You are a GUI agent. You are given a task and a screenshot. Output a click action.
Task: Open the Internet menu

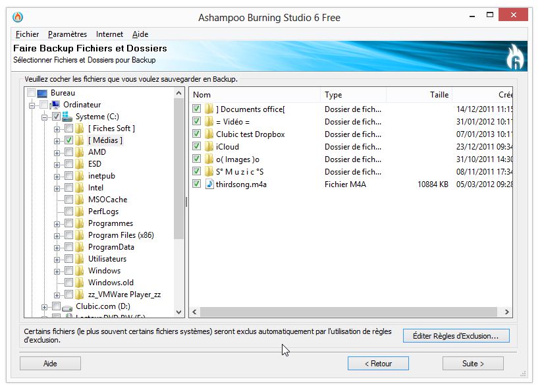tap(109, 34)
